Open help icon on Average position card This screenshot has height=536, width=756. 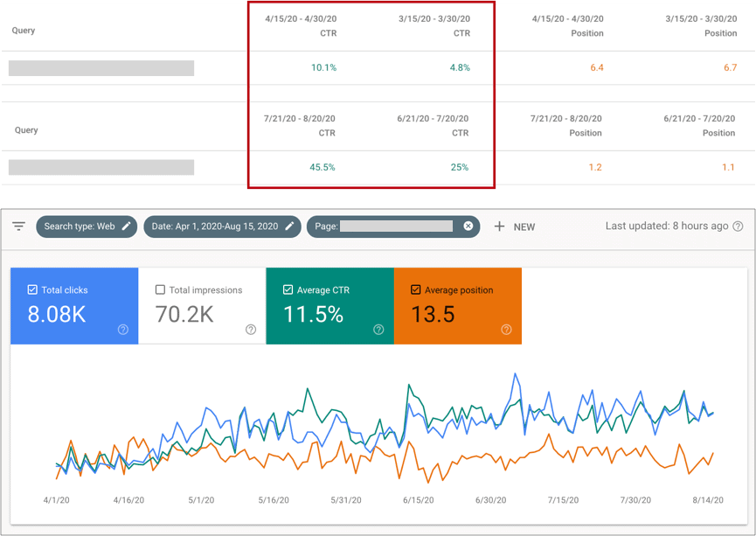pos(506,330)
